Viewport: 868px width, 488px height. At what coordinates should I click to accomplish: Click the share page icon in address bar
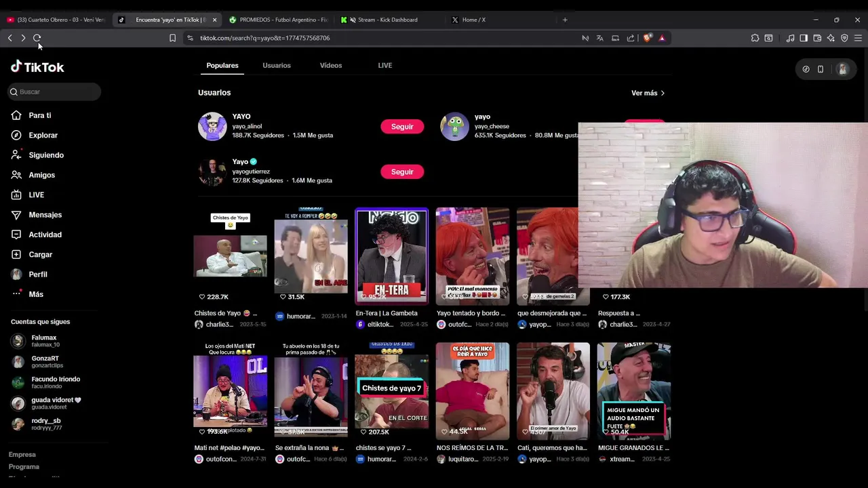click(x=631, y=38)
